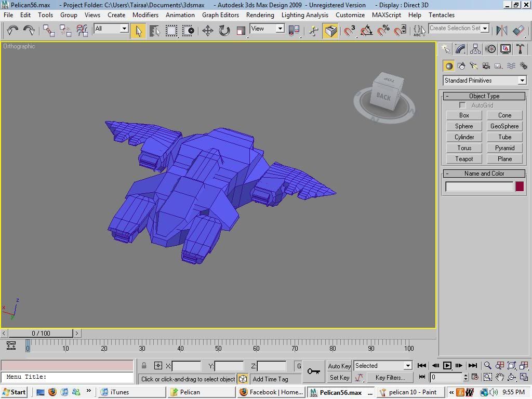Click the Mirror tool icon
This screenshot has height=399, width=532.
(x=501, y=31)
